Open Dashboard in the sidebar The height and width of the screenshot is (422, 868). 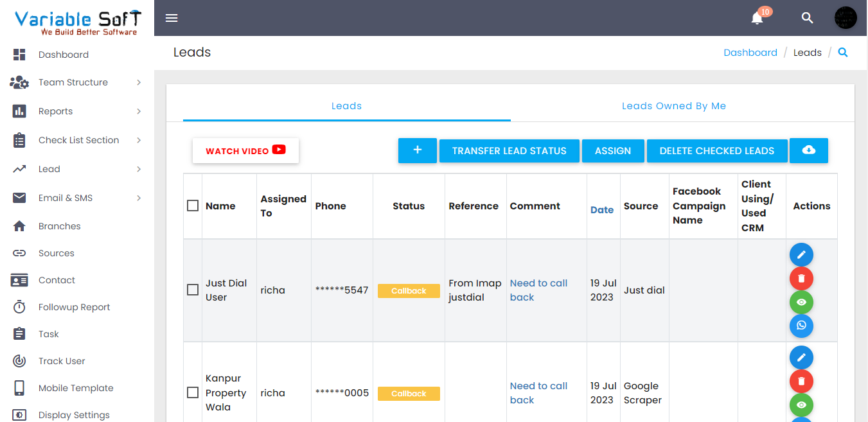point(64,55)
